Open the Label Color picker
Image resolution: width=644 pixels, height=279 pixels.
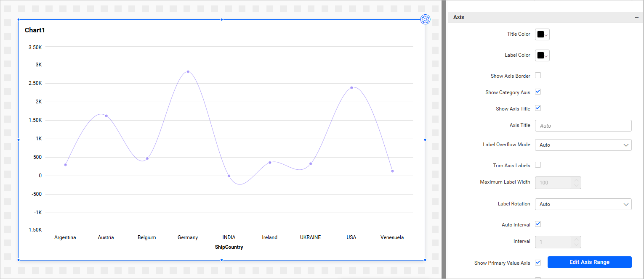click(542, 55)
